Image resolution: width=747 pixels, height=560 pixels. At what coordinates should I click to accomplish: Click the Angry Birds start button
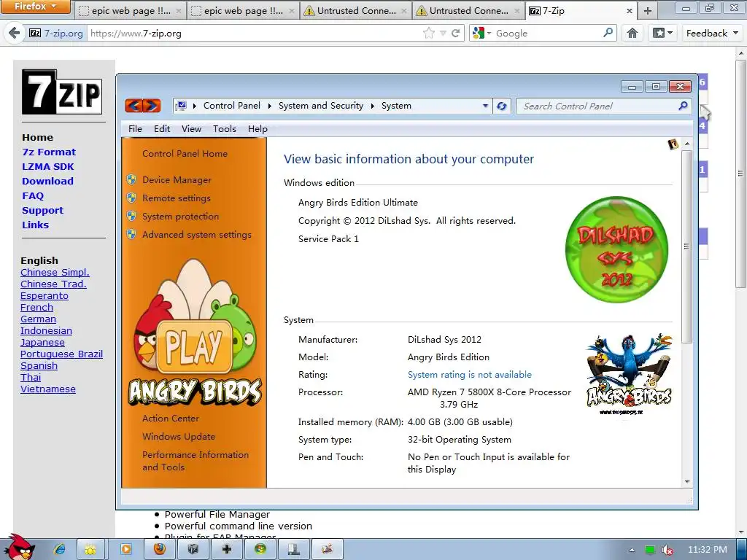[18, 547]
